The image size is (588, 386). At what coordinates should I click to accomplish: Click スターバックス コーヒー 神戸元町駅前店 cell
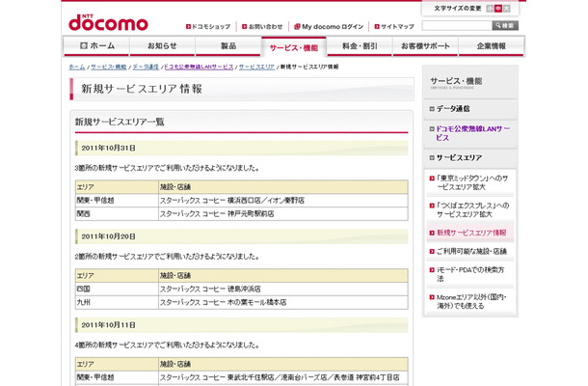(283, 213)
